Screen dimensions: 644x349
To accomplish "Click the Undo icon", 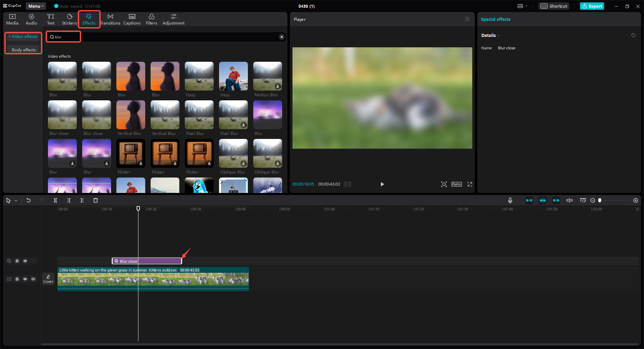I will pyautogui.click(x=29, y=200).
